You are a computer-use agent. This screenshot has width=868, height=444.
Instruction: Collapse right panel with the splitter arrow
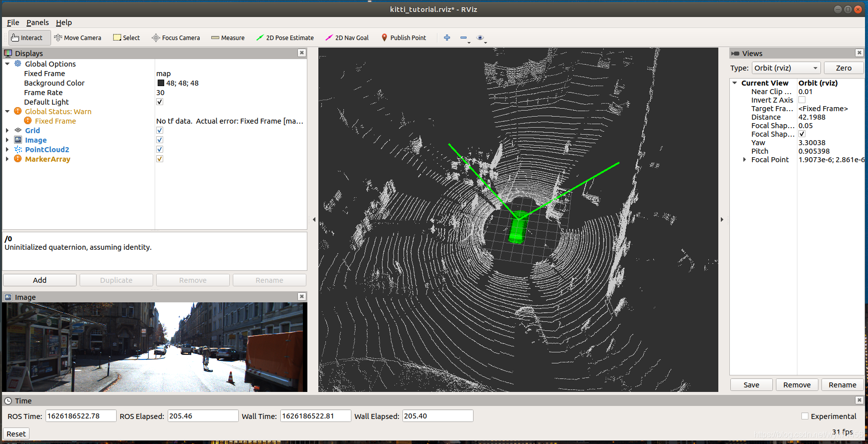coord(722,219)
